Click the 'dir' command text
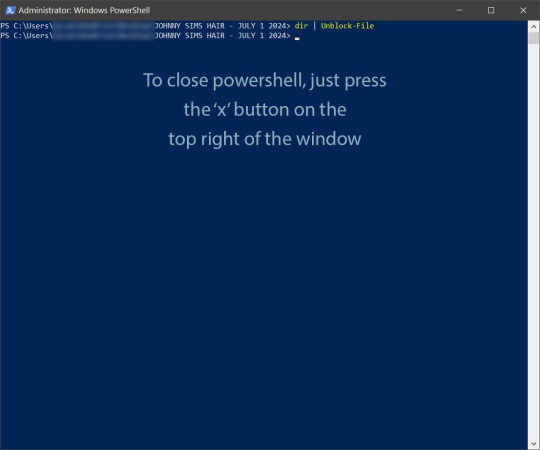Image resolution: width=540 pixels, height=450 pixels. click(x=301, y=26)
